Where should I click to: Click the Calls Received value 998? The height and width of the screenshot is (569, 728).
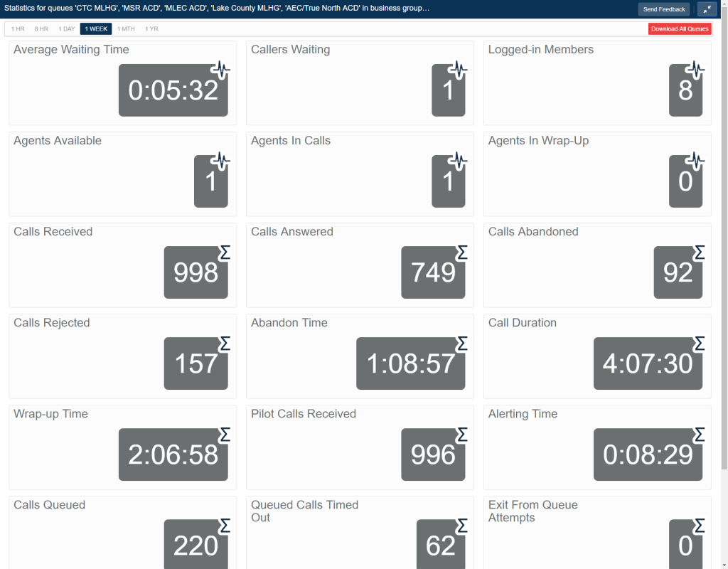click(x=196, y=272)
